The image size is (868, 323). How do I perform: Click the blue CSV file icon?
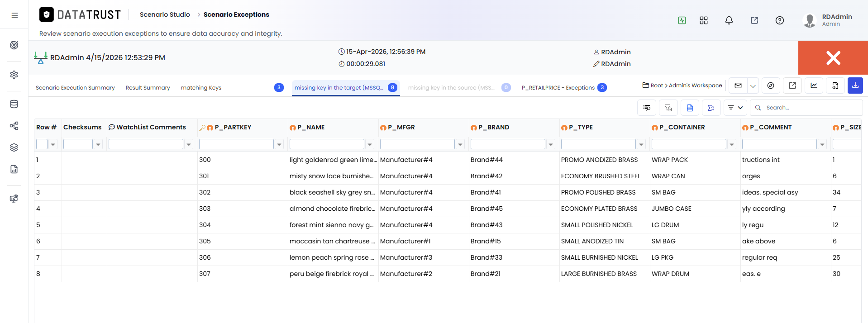(690, 108)
